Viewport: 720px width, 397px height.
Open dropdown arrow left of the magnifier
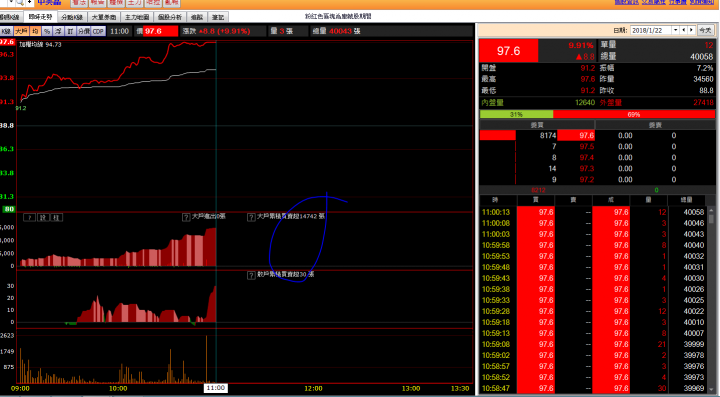coord(11,2)
